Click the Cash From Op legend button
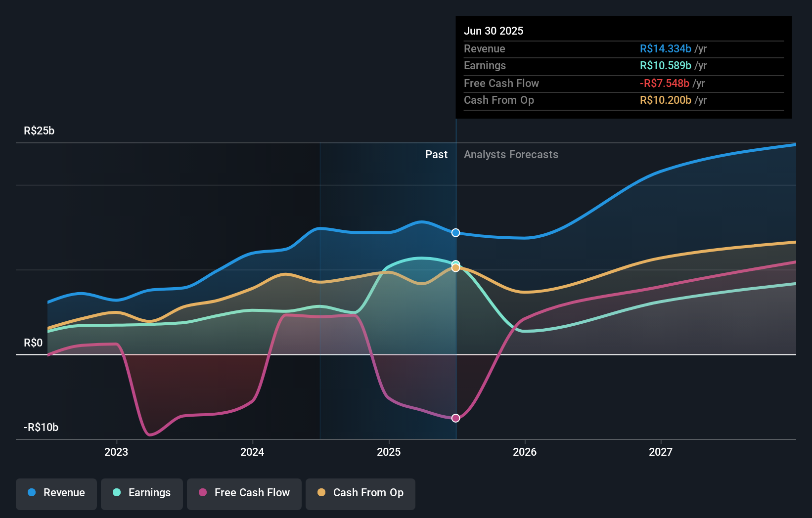Image resolution: width=812 pixels, height=518 pixels. pos(361,493)
